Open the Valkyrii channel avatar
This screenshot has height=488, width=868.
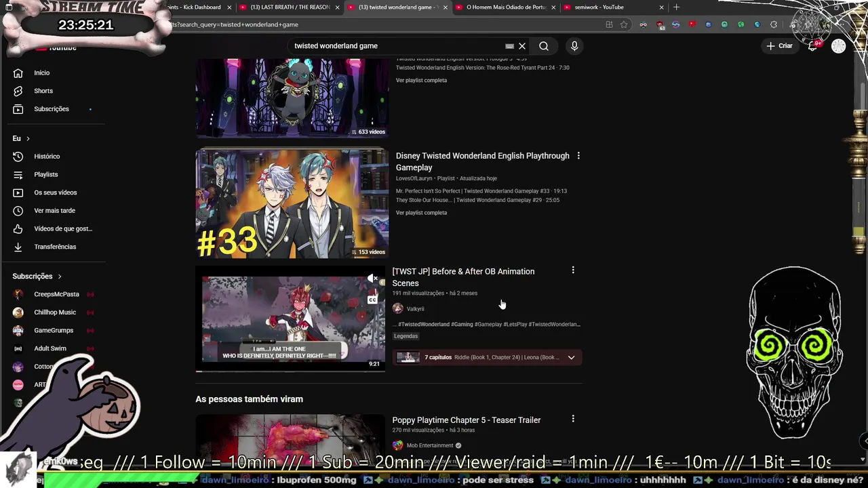398,308
